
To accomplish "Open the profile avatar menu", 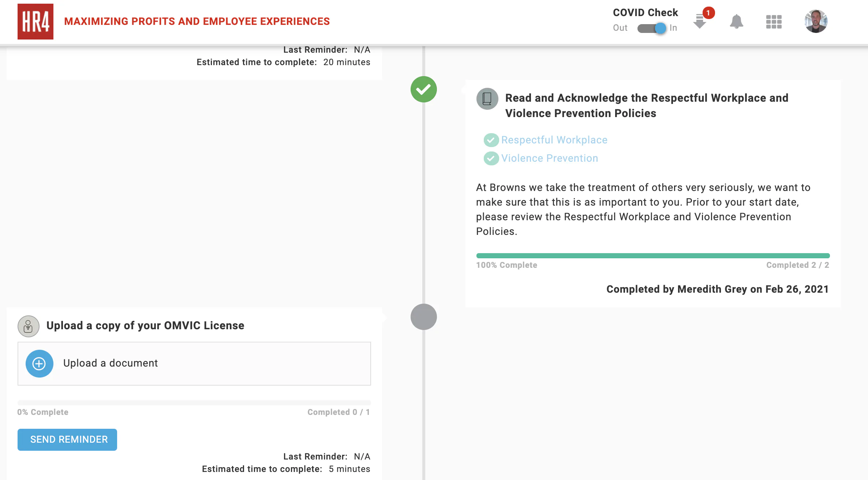I will tap(815, 21).
